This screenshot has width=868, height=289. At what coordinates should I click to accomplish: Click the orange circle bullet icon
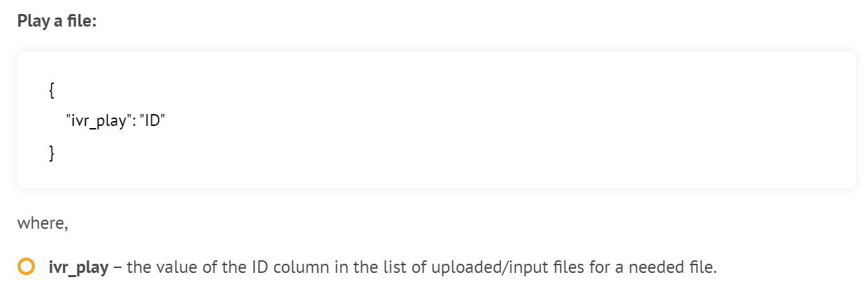27,267
